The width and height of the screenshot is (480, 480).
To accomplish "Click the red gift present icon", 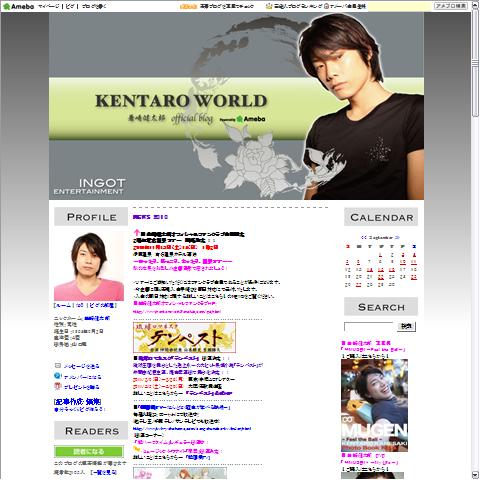I will tap(57, 386).
